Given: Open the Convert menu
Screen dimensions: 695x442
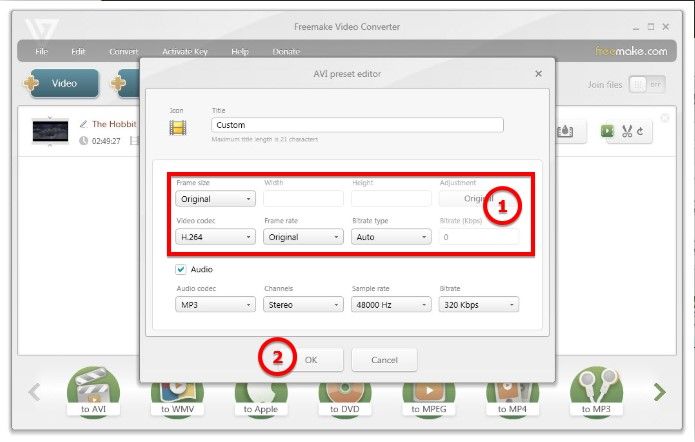Looking at the screenshot, I should coord(124,51).
